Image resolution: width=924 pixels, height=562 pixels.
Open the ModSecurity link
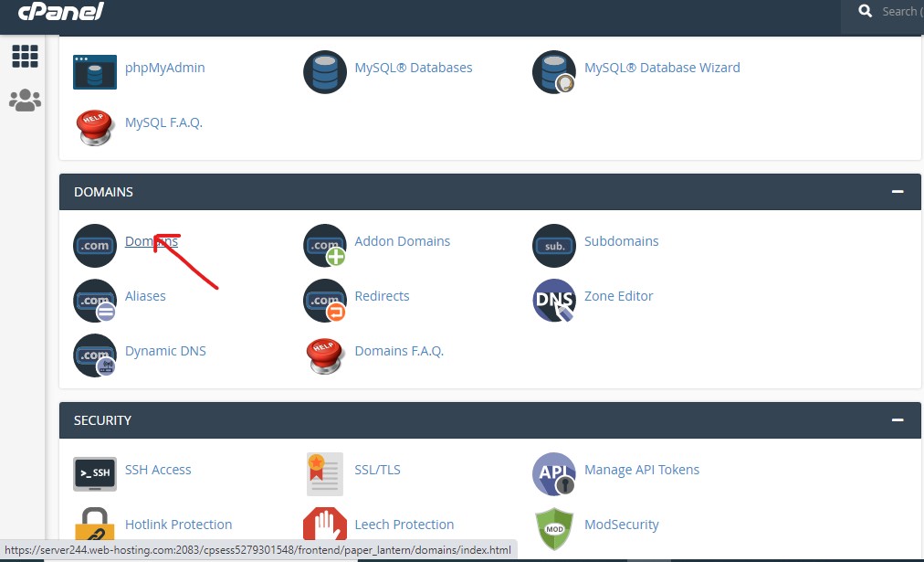coord(621,525)
